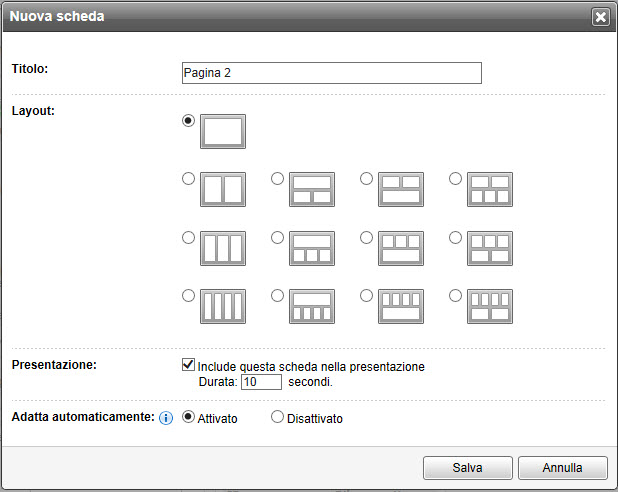Select the four-column layout thumbnail
Screen dimensions: 618x492
pyautogui.click(x=223, y=306)
